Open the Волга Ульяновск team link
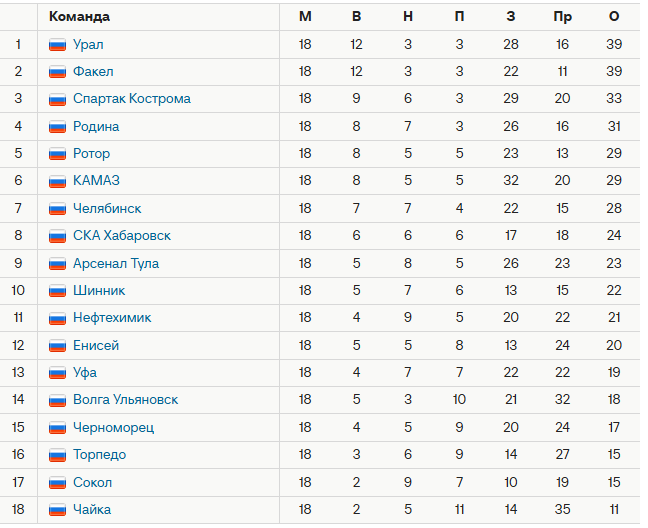The image size is (648, 528). pos(125,400)
